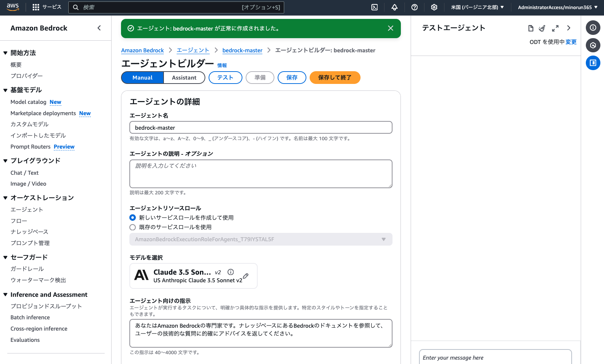This screenshot has width=604, height=364.
Task: Collapse the 基盤モデル section
Action: click(5, 90)
